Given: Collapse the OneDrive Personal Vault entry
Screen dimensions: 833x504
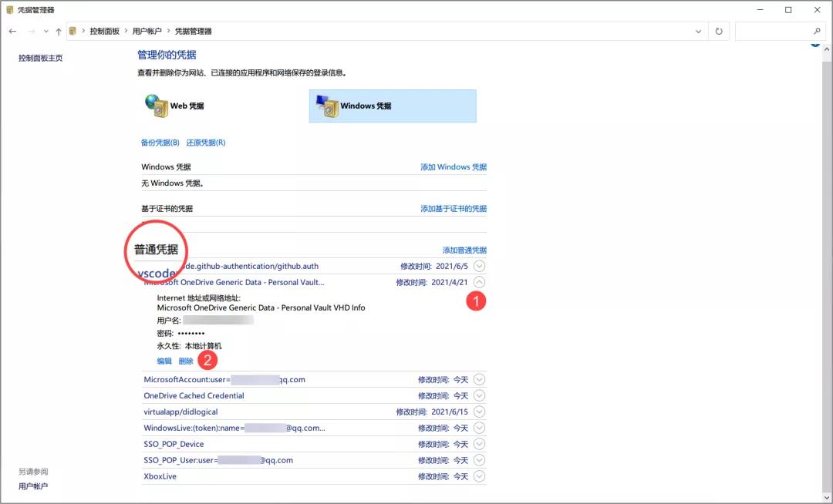Looking at the screenshot, I should (x=479, y=282).
